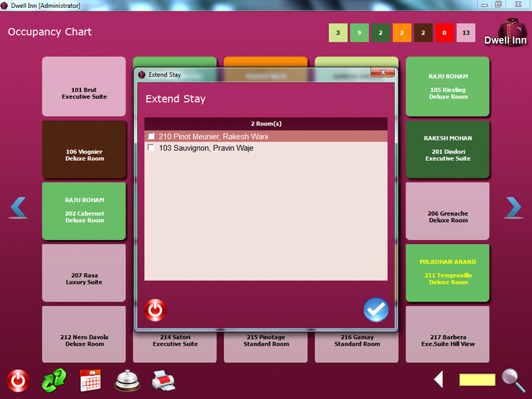The width and height of the screenshot is (532, 399).
Task: Go to previous page with left chevron
Action: click(19, 208)
